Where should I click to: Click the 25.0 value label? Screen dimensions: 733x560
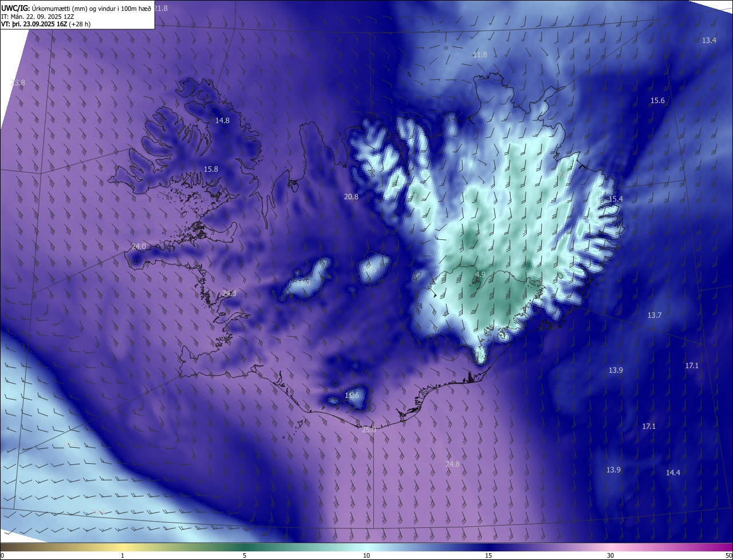(369, 429)
